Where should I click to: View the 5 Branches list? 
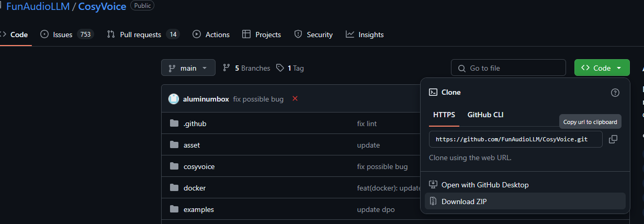click(246, 68)
